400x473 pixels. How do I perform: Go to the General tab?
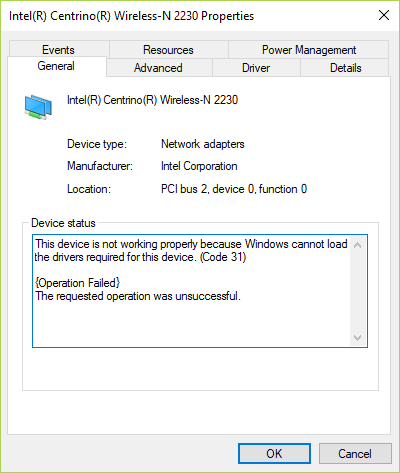[x=56, y=66]
